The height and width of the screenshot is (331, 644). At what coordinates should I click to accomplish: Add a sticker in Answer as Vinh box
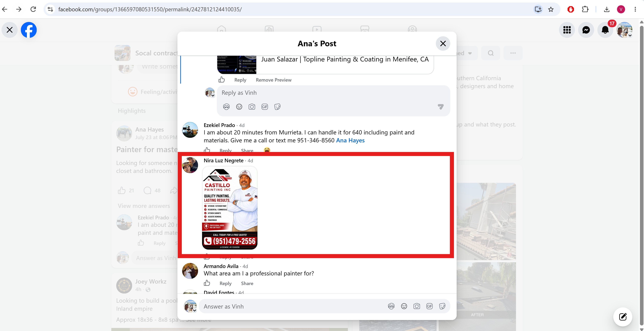(x=442, y=307)
